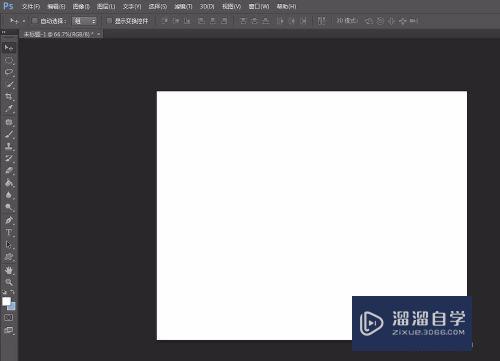
Task: Select the Pen tool
Action: [9, 220]
